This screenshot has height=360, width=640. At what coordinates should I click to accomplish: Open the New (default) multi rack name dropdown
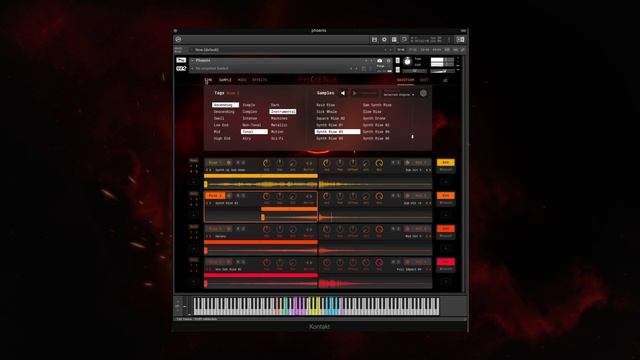[x=291, y=50]
